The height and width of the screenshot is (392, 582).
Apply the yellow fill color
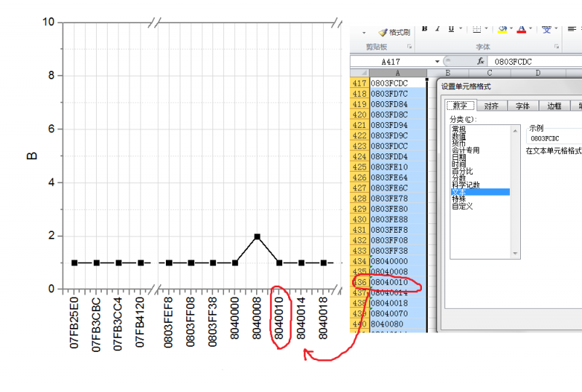point(502,29)
